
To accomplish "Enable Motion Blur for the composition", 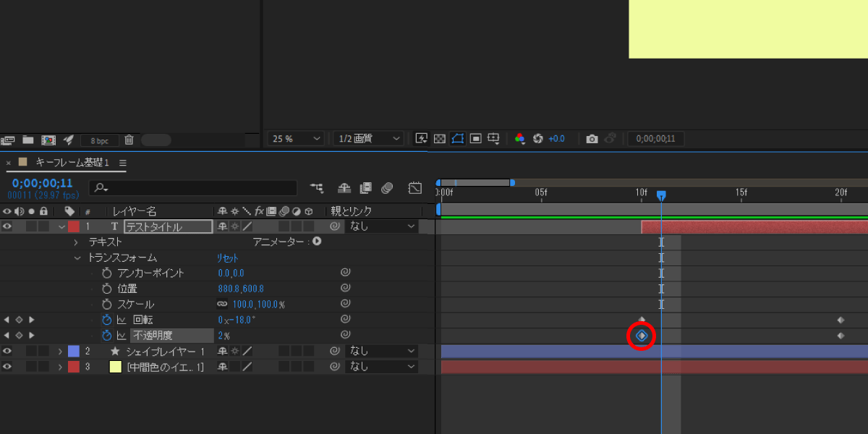I will [387, 188].
